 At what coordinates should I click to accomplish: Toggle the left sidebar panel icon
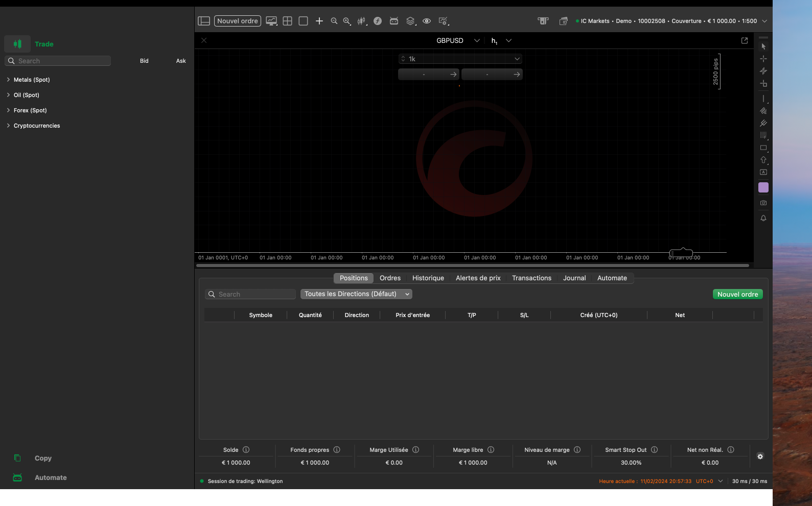click(x=204, y=21)
